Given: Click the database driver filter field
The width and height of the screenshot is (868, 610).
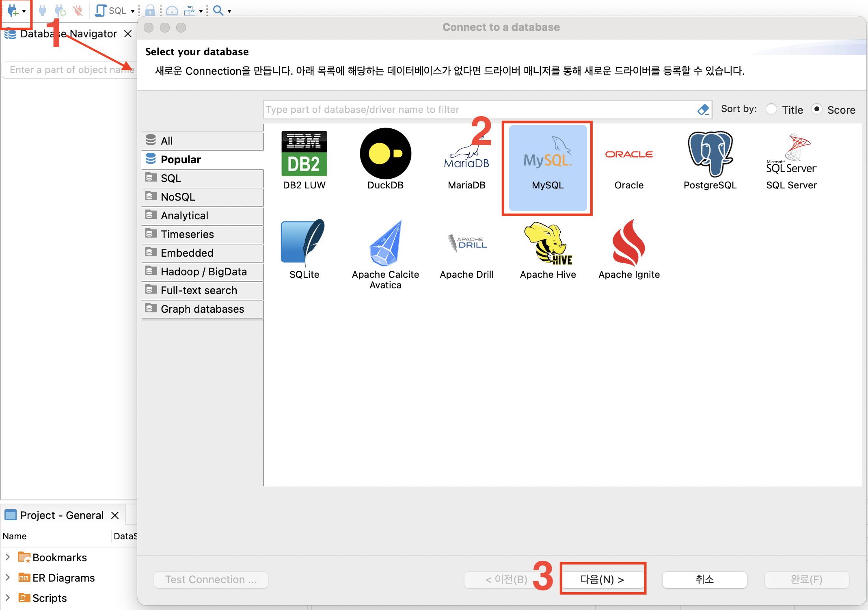Looking at the screenshot, I should click(479, 109).
